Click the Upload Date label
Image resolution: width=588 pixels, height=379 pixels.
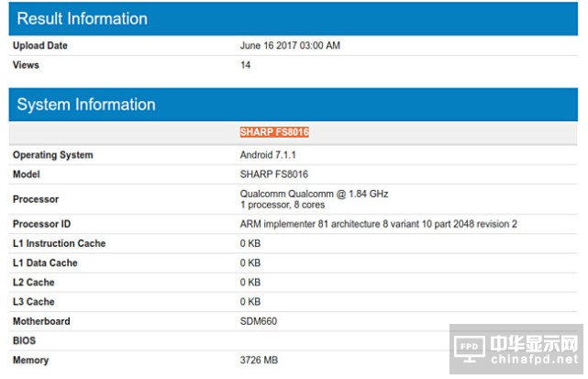[x=40, y=46]
